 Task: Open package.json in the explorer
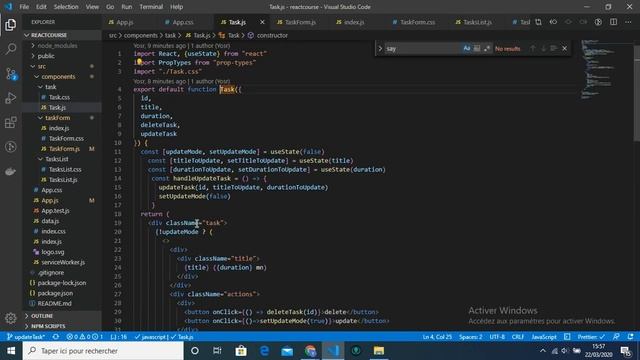(x=55, y=293)
